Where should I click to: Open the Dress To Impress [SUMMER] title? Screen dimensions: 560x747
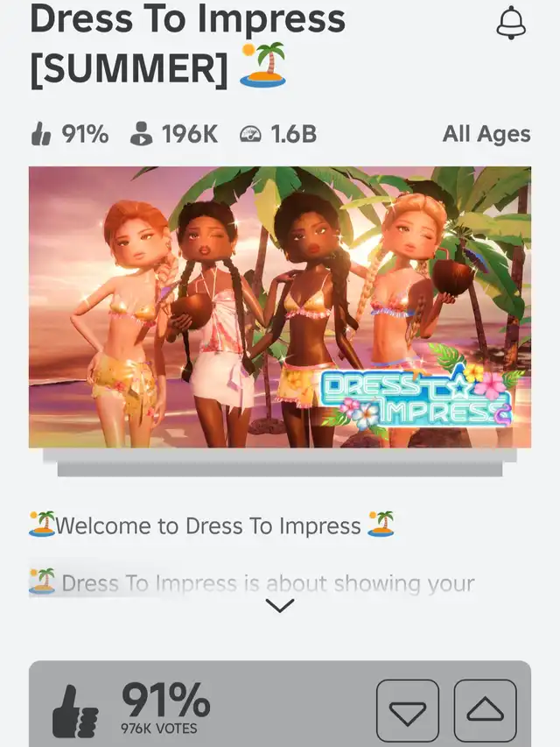[187, 45]
